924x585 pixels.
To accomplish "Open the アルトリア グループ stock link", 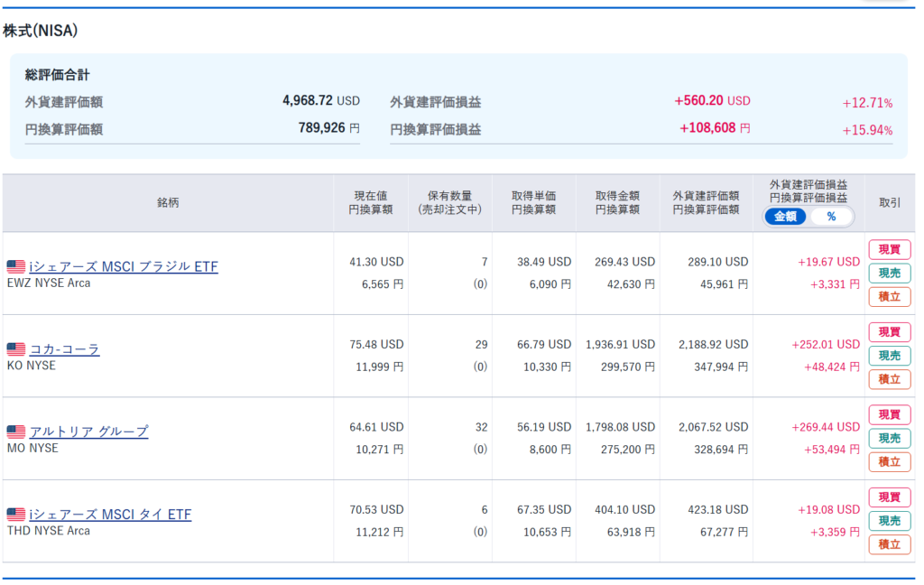I will pos(88,432).
